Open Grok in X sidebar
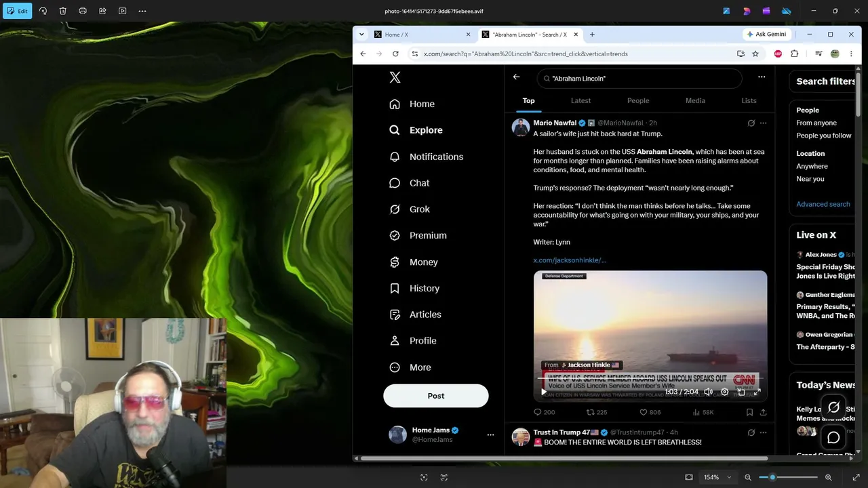868x488 pixels. coord(410,209)
